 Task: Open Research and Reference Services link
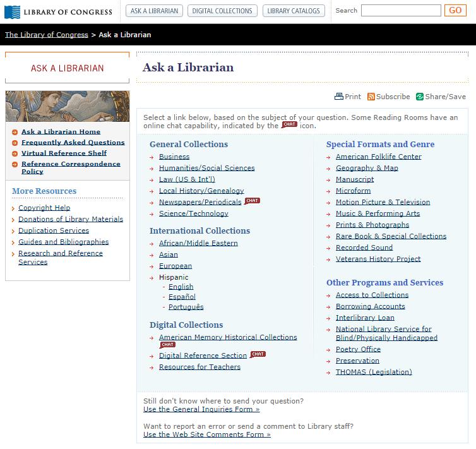pyautogui.click(x=60, y=258)
